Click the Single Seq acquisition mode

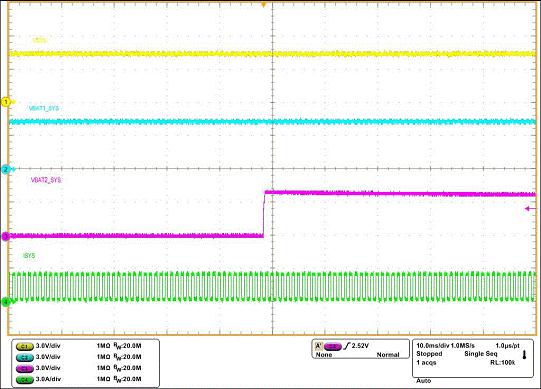click(481, 354)
